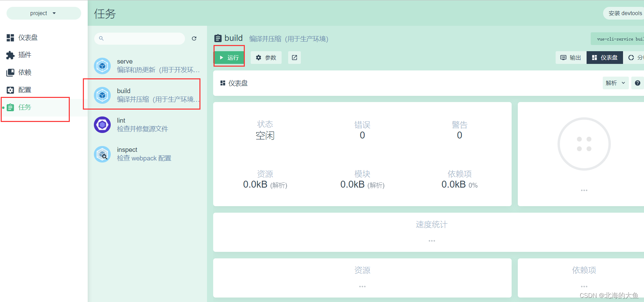Go to 仪表盘 in the left sidebar
Screen dimensions: 644x302
44,37
